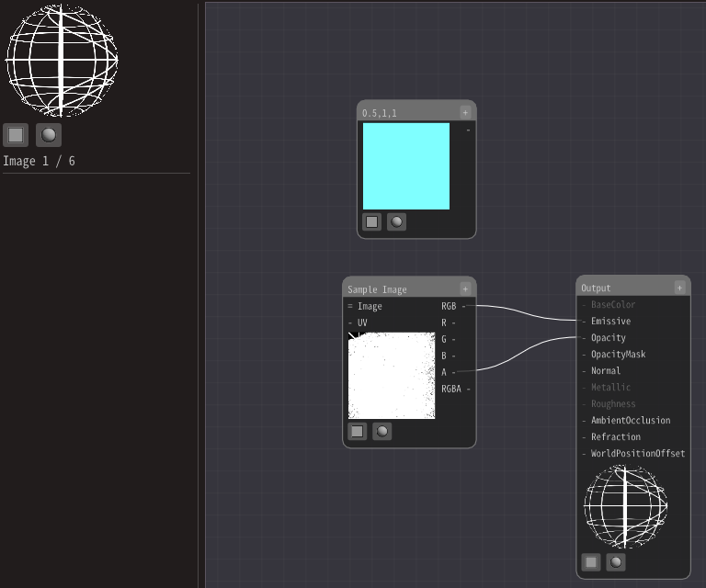The height and width of the screenshot is (588, 706).
Task: Set Sample Image node preview to flat square
Action: coord(358,431)
